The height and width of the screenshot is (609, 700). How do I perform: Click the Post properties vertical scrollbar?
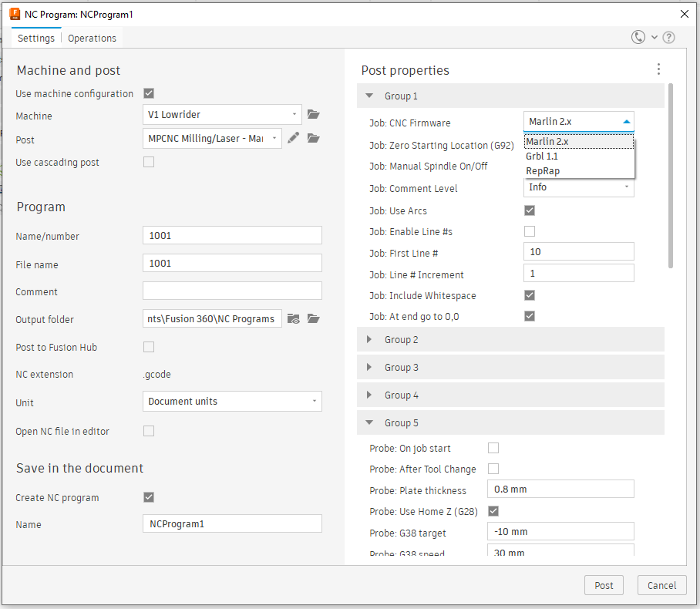click(671, 177)
